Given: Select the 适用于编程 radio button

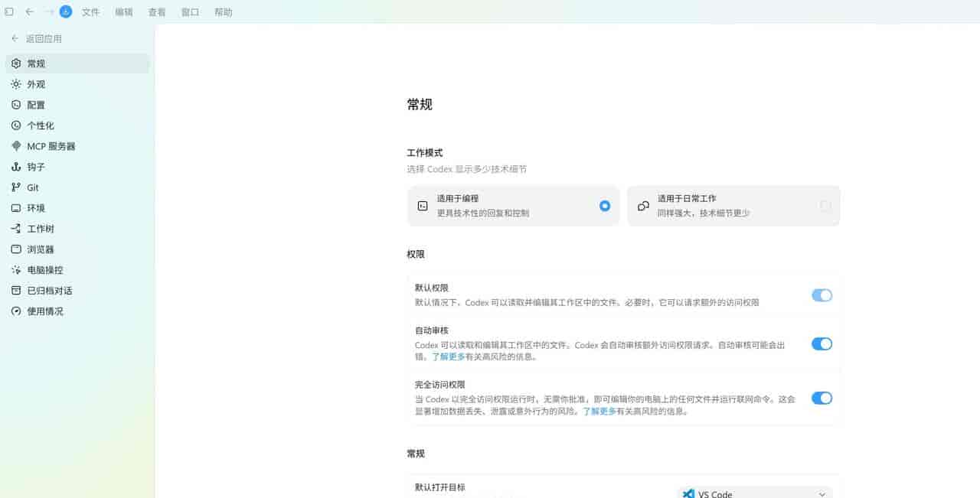Looking at the screenshot, I should (605, 206).
